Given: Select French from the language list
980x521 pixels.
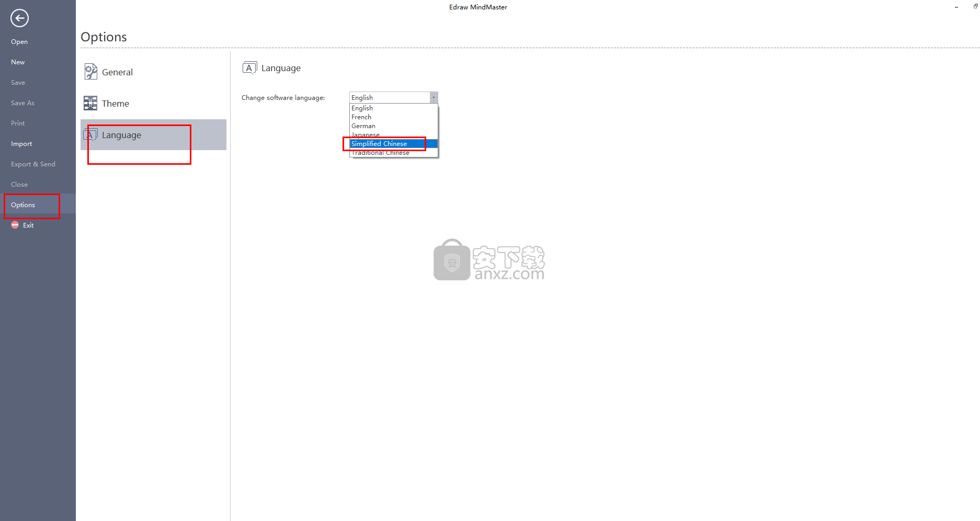Looking at the screenshot, I should (x=393, y=117).
